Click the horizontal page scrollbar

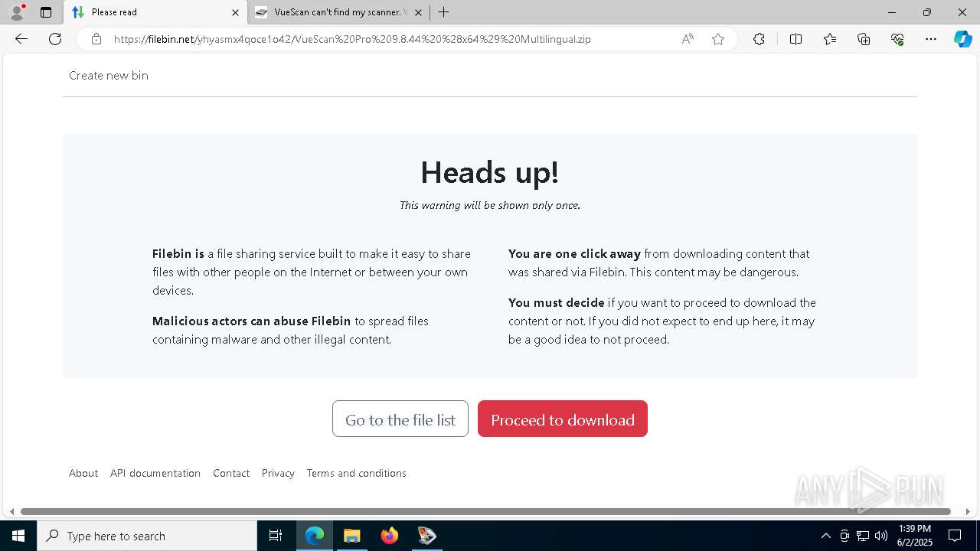(x=485, y=511)
